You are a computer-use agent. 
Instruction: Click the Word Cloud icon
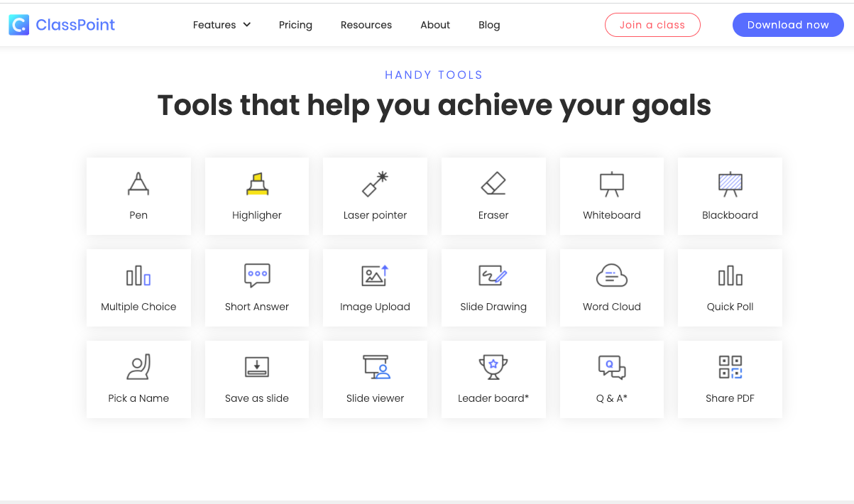pos(612,275)
